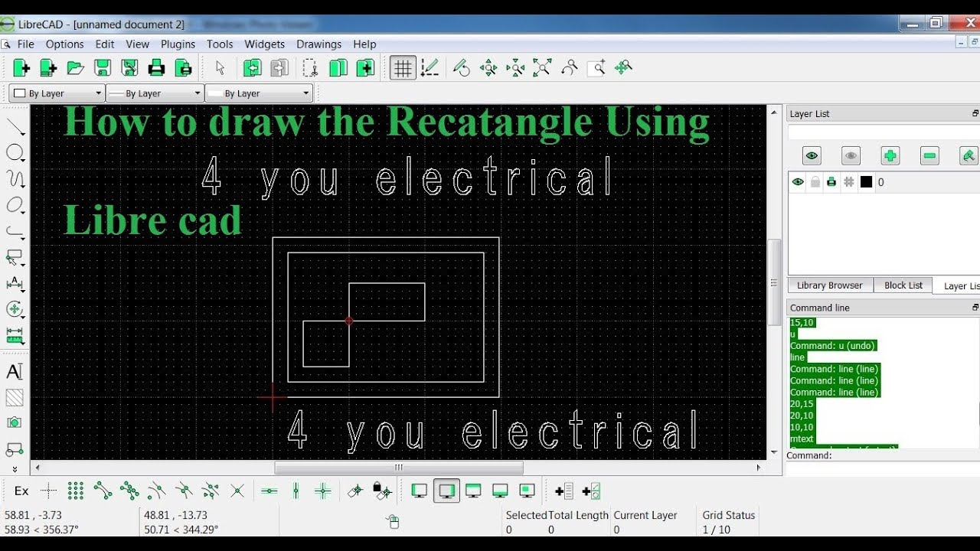Click the Print icon in the top toolbar

tap(156, 68)
